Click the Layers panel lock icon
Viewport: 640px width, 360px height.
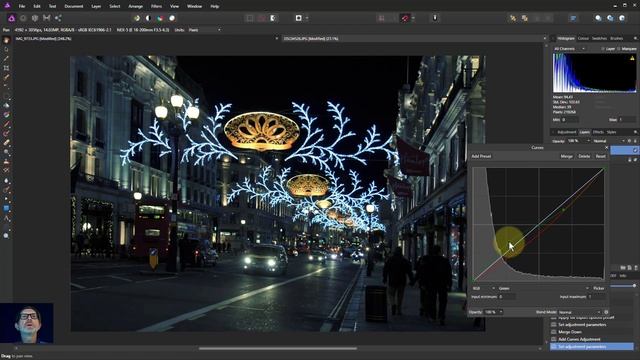tap(635, 141)
